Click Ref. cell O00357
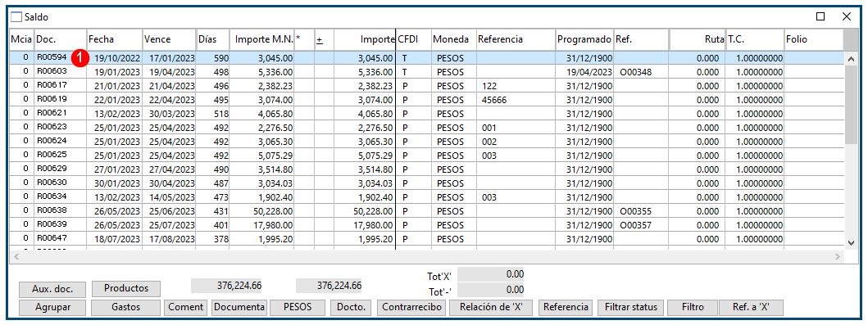Viewport: 868px width, 325px height. click(635, 225)
